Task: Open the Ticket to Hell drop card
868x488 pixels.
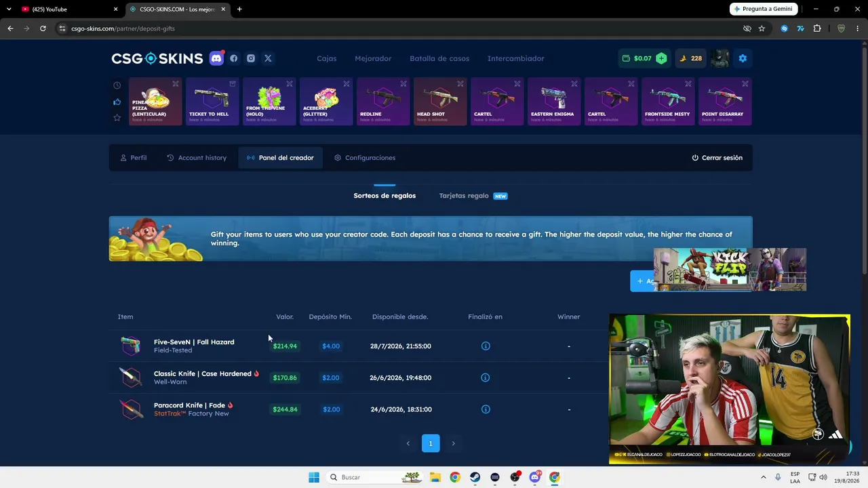Action: [x=212, y=102]
